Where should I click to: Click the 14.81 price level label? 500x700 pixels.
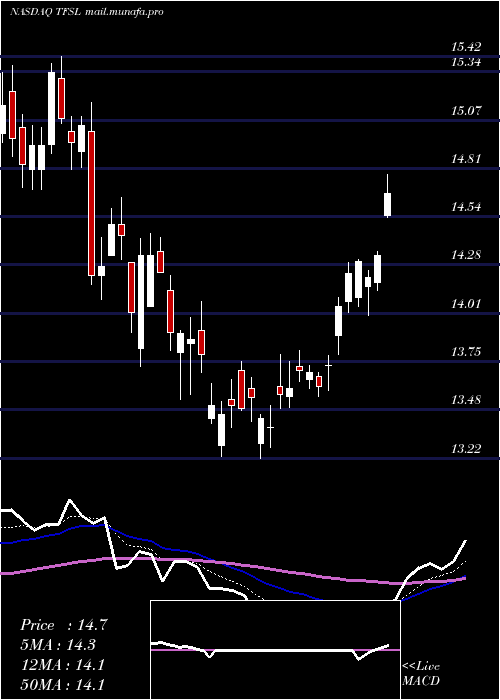coord(466,158)
